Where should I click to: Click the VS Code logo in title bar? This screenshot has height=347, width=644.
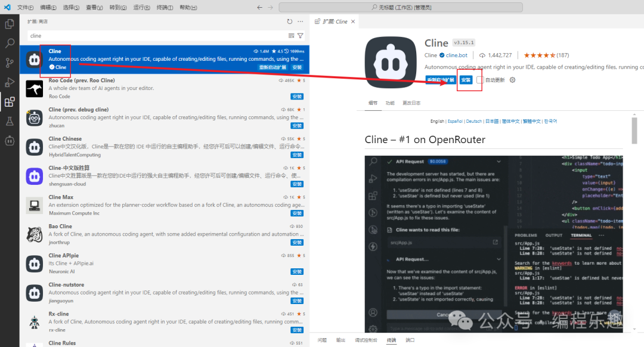(7, 7)
